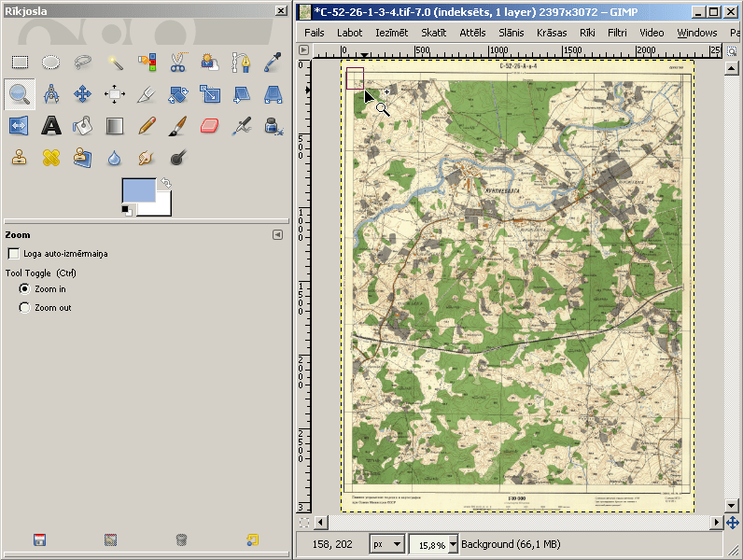Open the px units dropdown
The height and width of the screenshot is (560, 743).
tap(386, 544)
